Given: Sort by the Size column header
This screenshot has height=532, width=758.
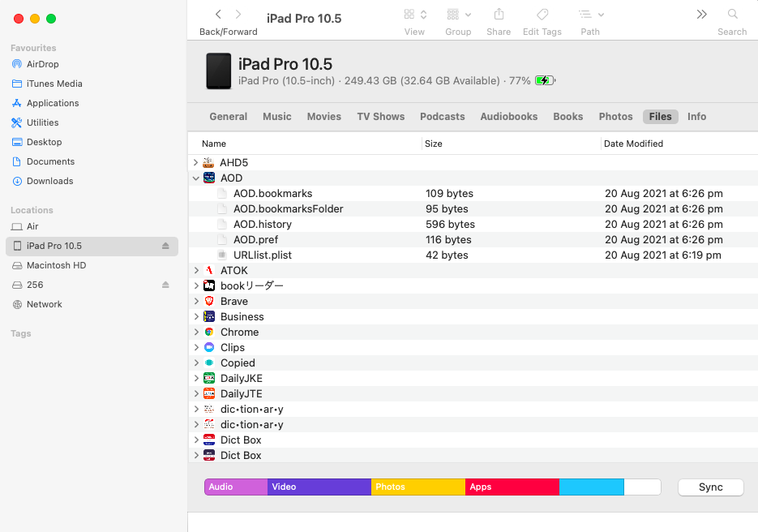Looking at the screenshot, I should [433, 144].
